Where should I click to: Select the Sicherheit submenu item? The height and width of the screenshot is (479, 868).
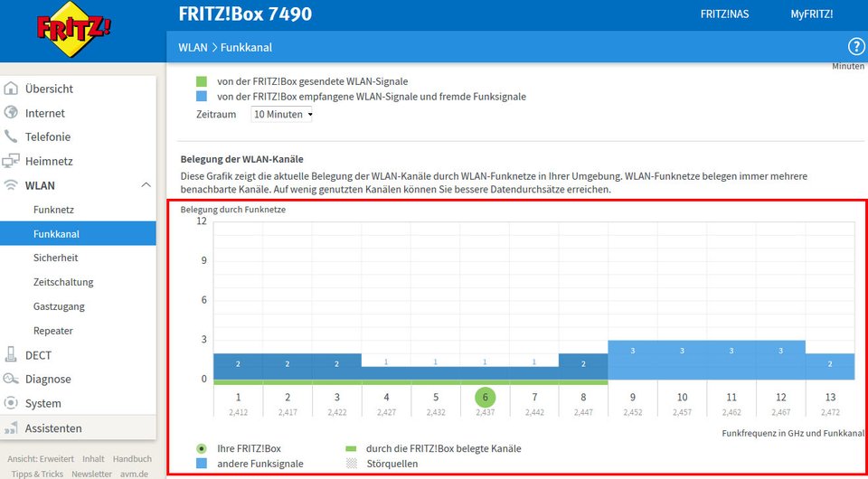55,258
